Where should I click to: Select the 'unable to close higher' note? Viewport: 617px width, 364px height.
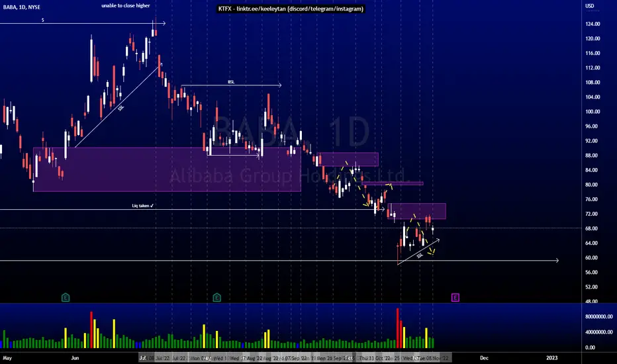click(x=126, y=5)
